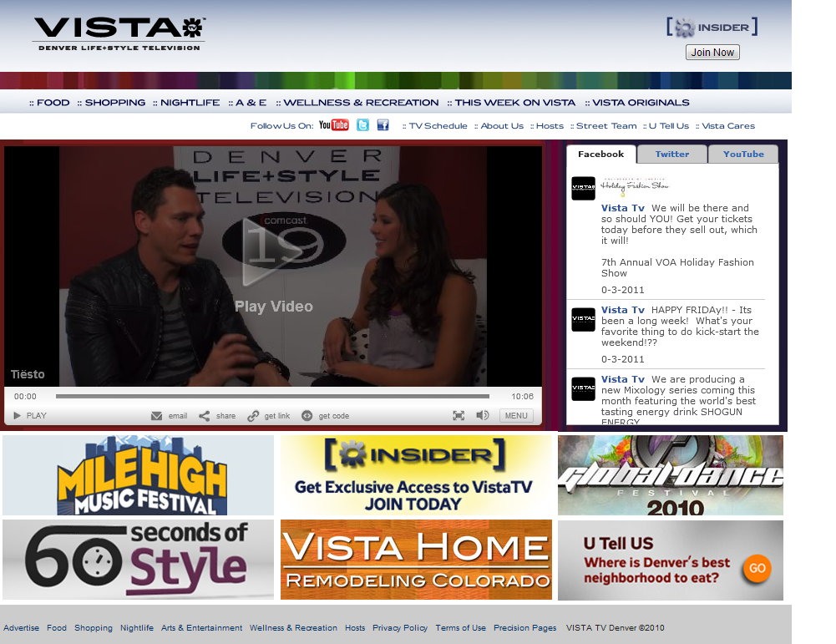836x644 pixels.
Task: Open the Precision Pages footer link
Action: (525, 627)
